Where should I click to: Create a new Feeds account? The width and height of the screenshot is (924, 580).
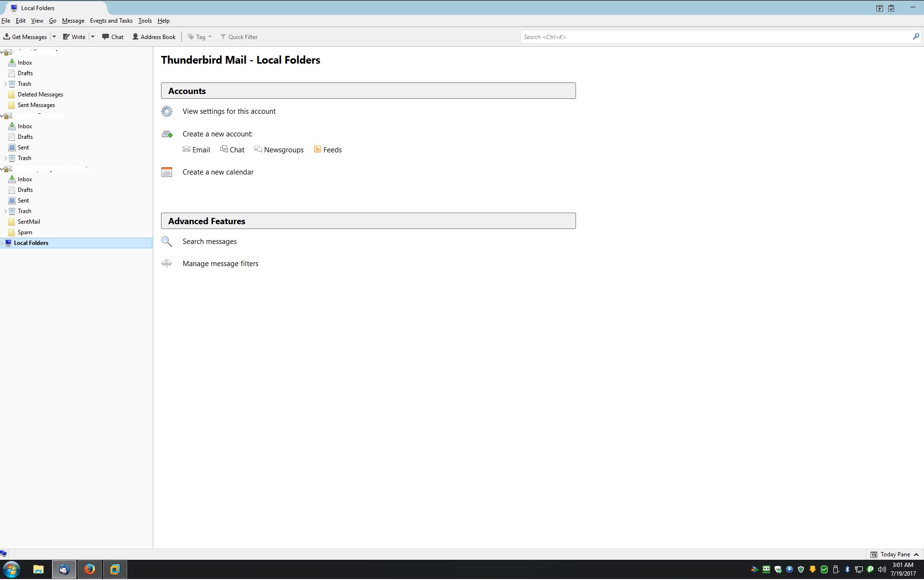click(328, 150)
